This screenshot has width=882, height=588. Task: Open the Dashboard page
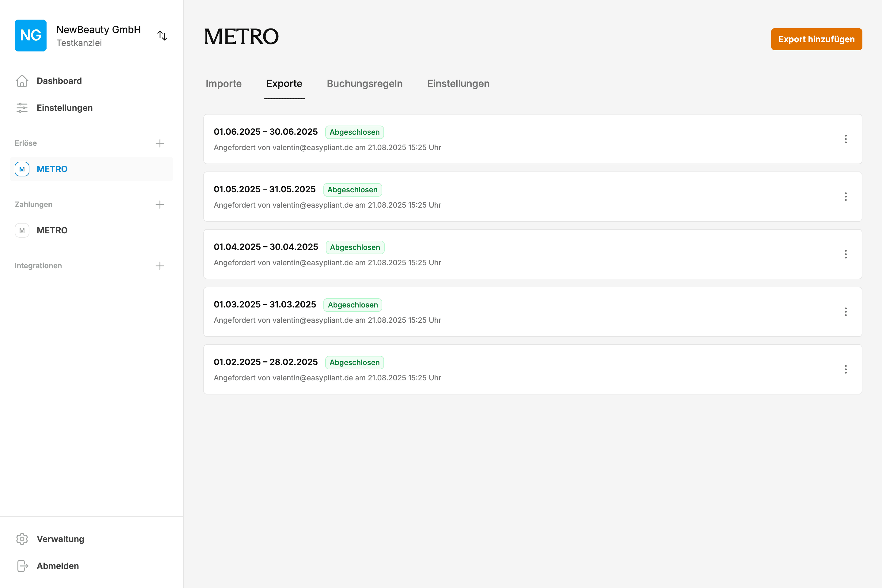click(59, 81)
